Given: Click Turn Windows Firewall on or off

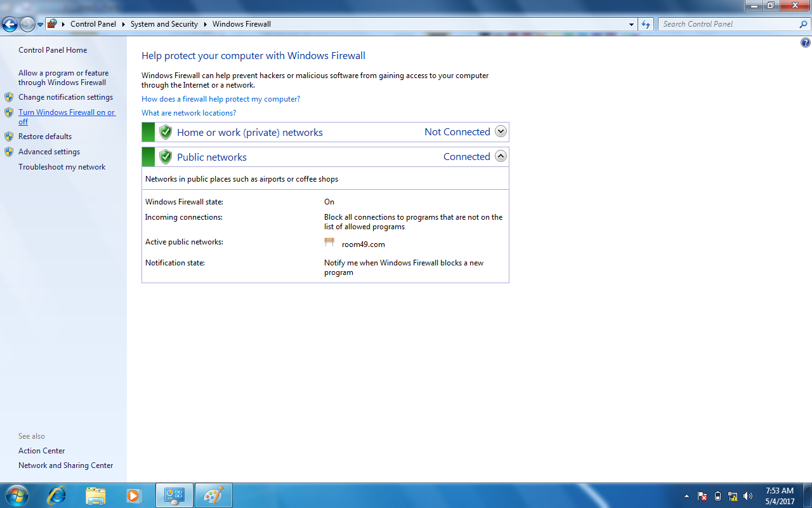Looking at the screenshot, I should click(67, 117).
